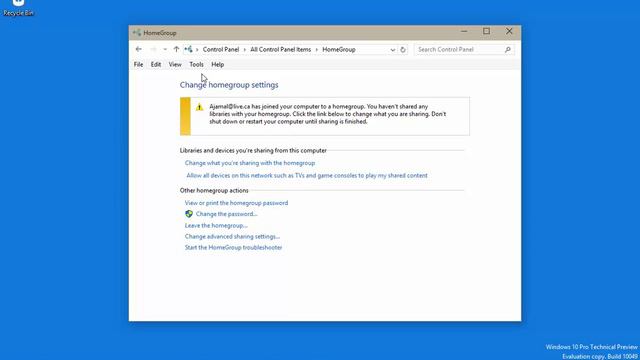640x360 pixels.
Task: Open the Help menu
Action: pyautogui.click(x=218, y=64)
